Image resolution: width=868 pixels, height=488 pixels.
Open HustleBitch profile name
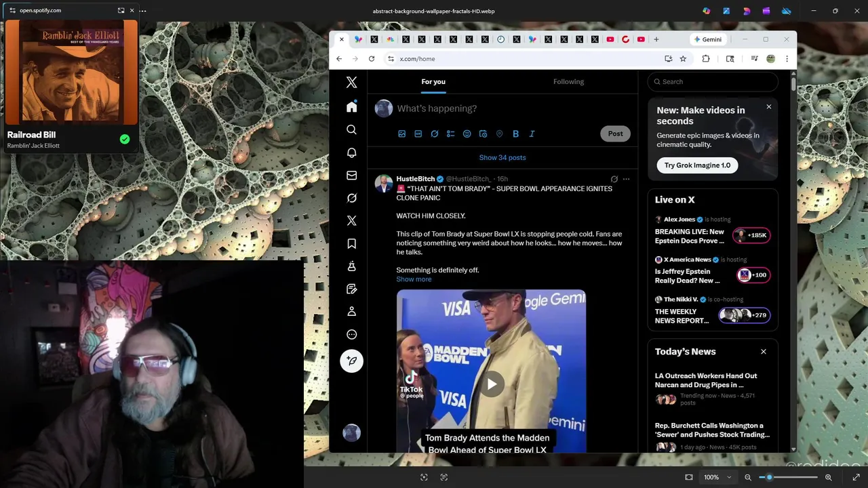pyautogui.click(x=415, y=179)
